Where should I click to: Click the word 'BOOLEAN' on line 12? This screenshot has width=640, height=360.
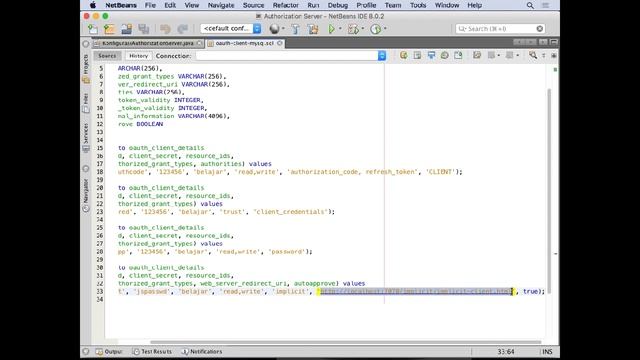coord(149,124)
